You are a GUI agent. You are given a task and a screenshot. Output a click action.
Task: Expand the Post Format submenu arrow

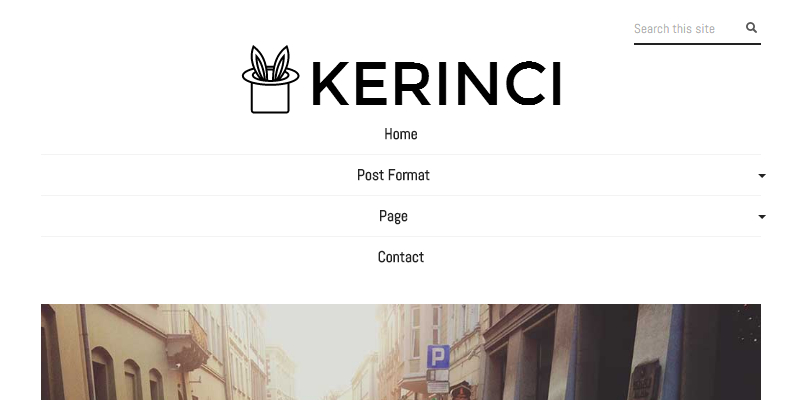(762, 176)
